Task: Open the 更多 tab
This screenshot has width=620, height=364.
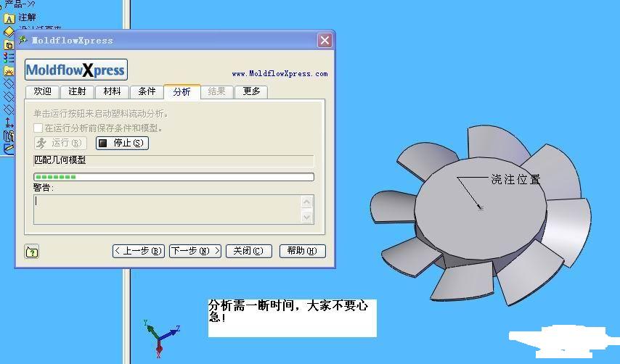Action: (251, 91)
